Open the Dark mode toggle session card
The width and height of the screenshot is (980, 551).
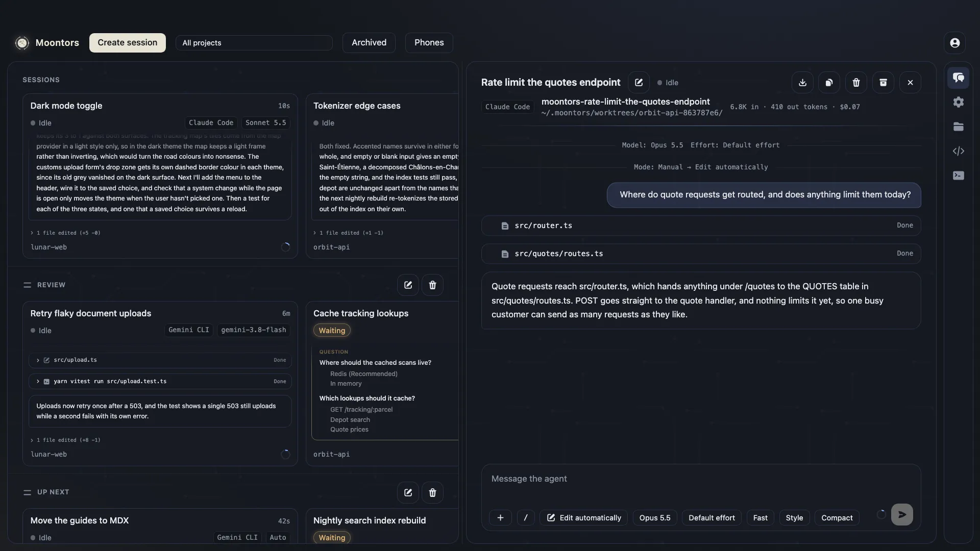[x=160, y=176]
